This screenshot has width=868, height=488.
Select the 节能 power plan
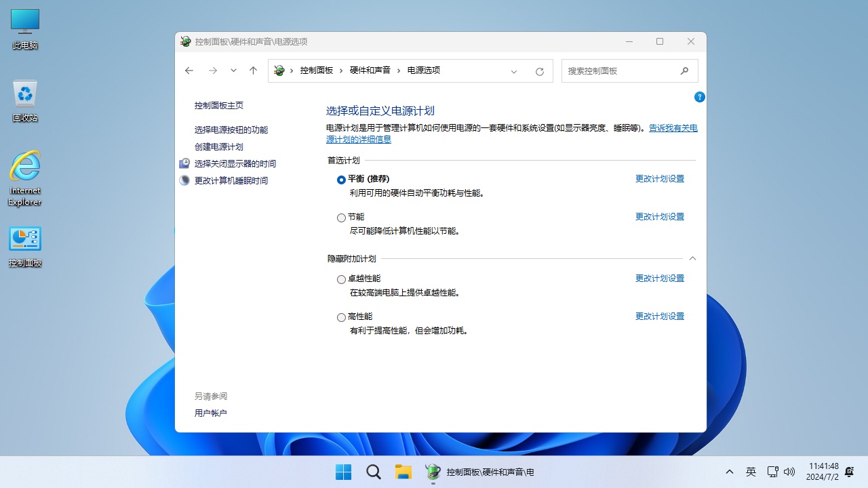341,218
